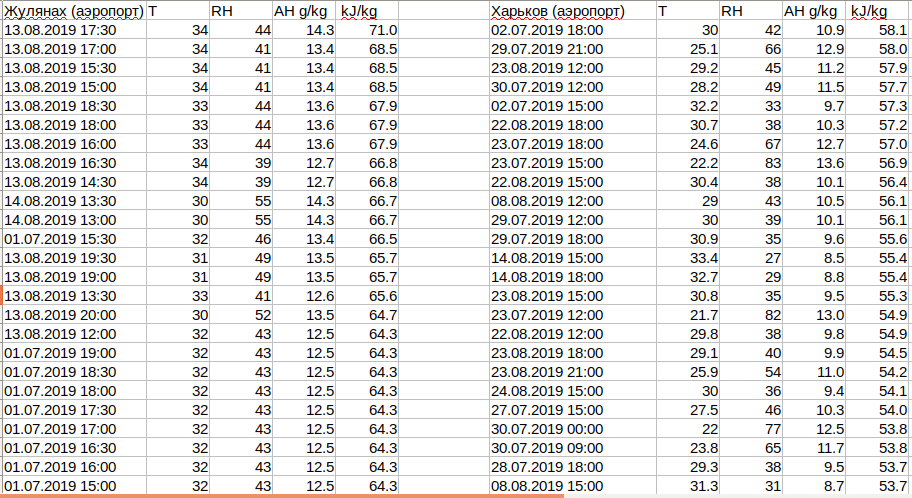The height and width of the screenshot is (498, 912).
Task: Select cell '01.07.2019 19:00'
Action: tap(74, 353)
